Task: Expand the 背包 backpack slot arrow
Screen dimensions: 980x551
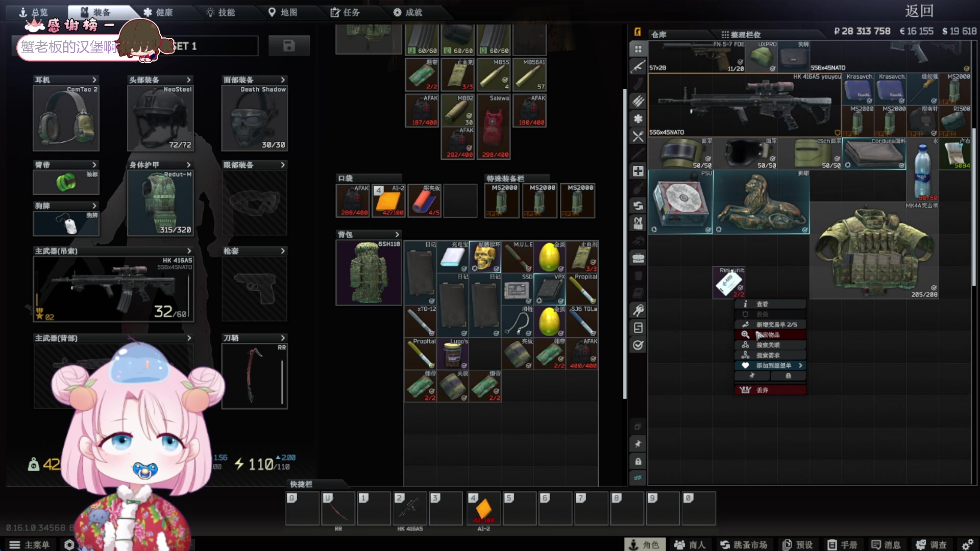Action: (397, 235)
